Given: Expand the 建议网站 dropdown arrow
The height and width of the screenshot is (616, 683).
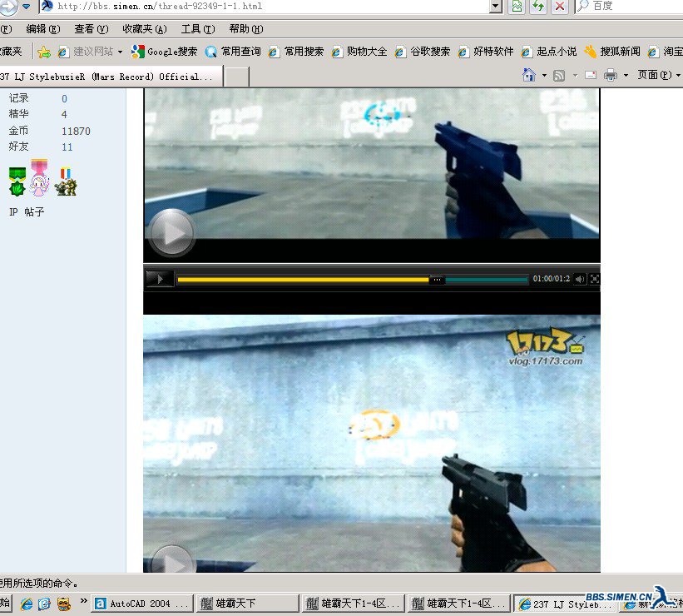Looking at the screenshot, I should pyautogui.click(x=121, y=52).
